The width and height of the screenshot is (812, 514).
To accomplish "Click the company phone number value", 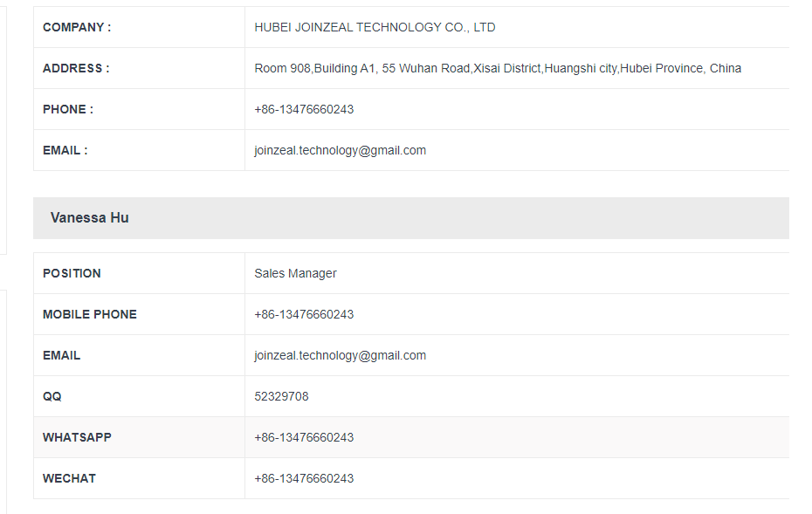I will (304, 109).
